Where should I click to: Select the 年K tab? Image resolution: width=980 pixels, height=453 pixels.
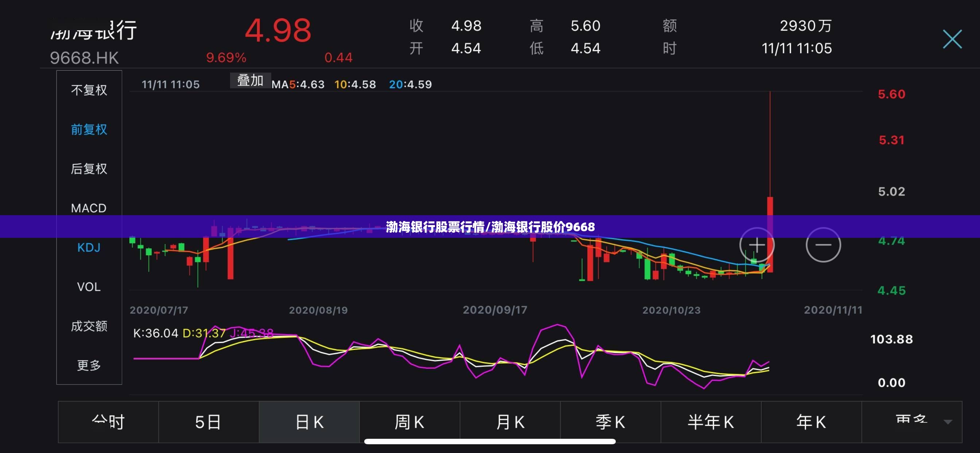coord(812,422)
